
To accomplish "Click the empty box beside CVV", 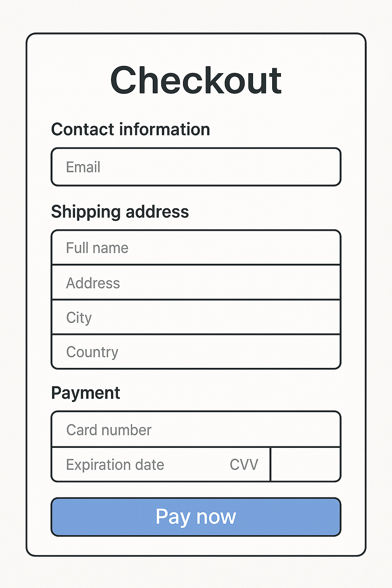I will [x=305, y=464].
